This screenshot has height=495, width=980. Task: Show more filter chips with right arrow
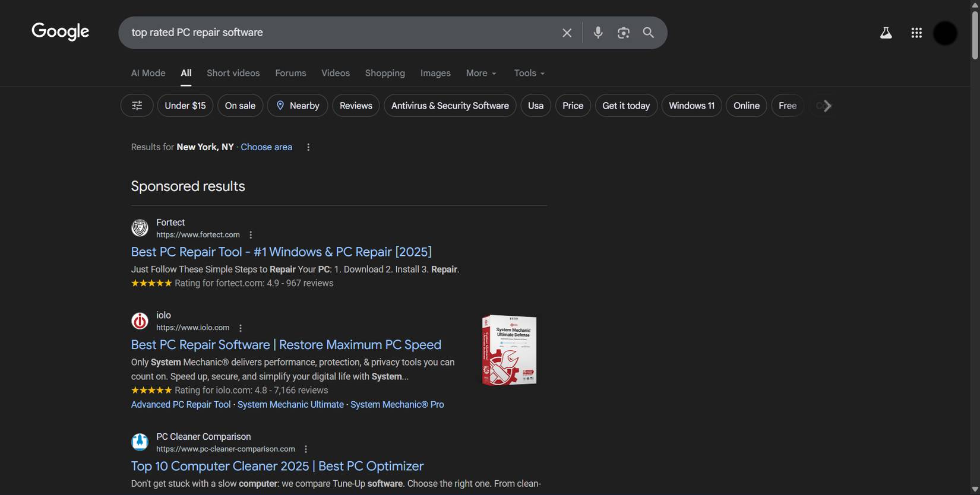click(827, 106)
